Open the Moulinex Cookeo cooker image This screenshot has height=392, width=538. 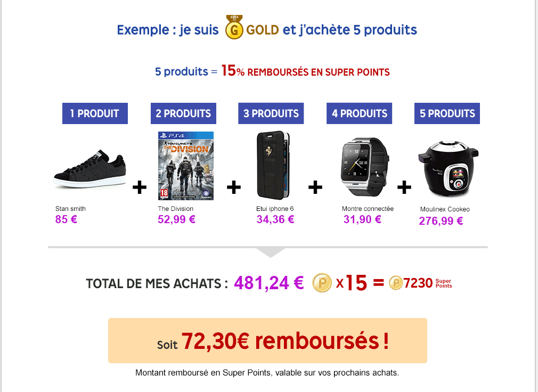pyautogui.click(x=448, y=168)
